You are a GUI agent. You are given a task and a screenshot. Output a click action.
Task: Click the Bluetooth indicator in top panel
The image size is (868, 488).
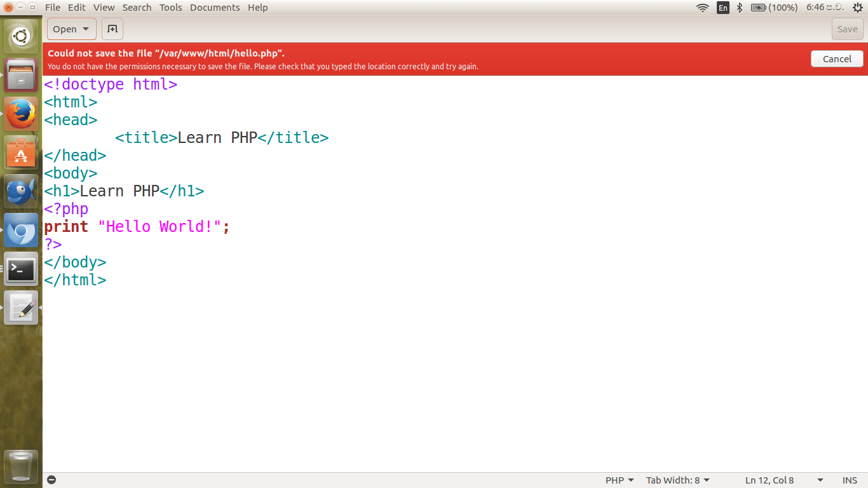point(740,8)
